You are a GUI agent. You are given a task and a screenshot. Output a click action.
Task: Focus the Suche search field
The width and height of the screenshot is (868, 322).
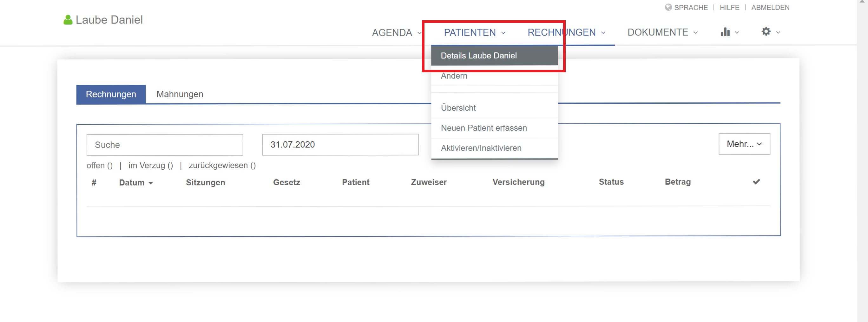click(x=165, y=145)
